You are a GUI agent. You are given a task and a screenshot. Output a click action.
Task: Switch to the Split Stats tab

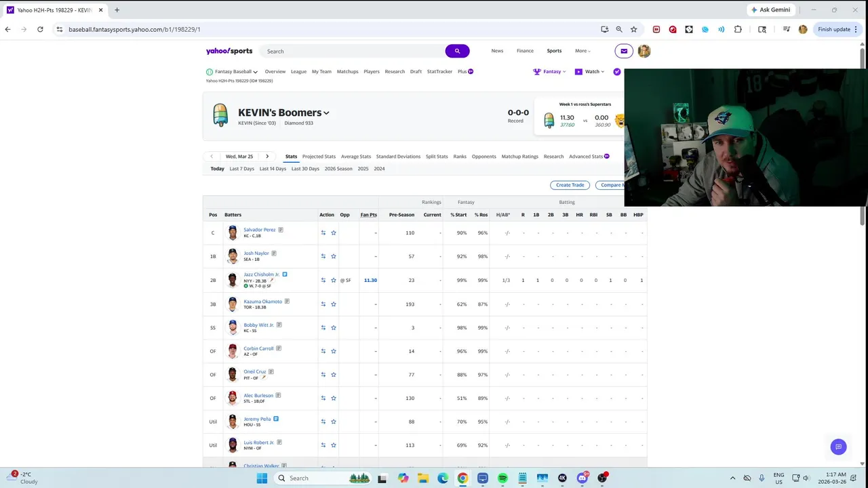click(x=437, y=157)
